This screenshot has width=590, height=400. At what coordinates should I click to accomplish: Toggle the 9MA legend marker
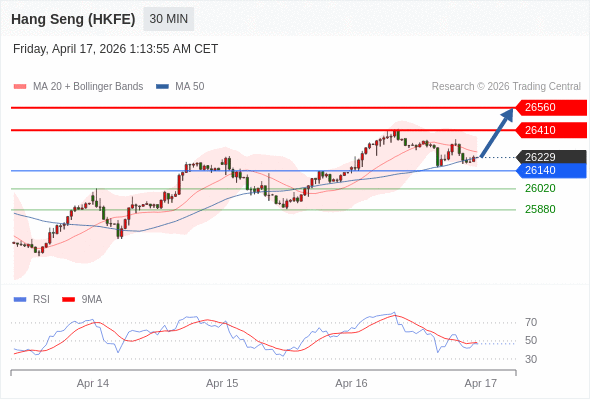pyautogui.click(x=68, y=300)
